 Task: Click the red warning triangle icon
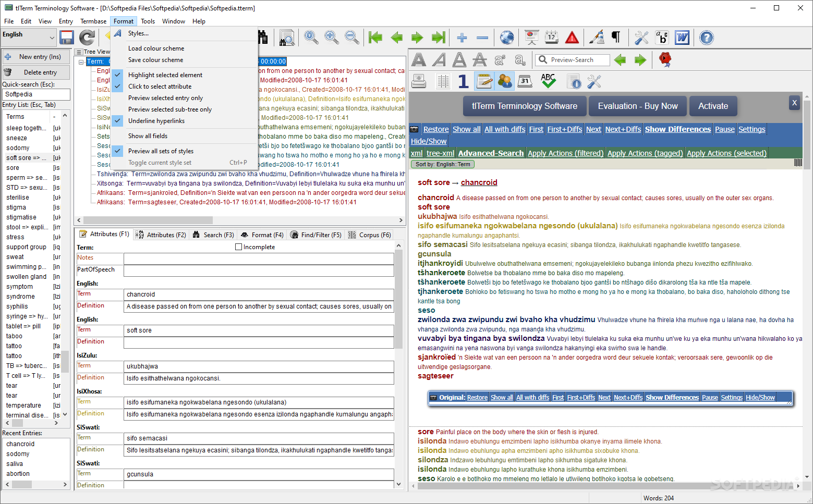(x=572, y=38)
